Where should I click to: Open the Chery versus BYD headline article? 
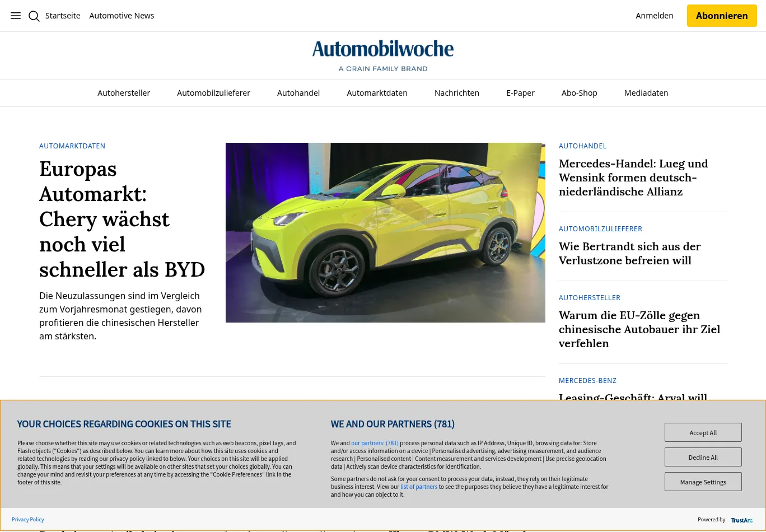click(122, 218)
